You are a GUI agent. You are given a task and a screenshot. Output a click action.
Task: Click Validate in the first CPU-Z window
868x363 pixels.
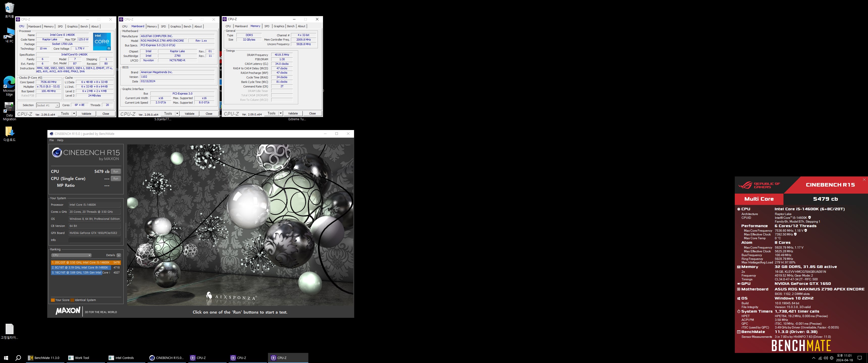[86, 113]
